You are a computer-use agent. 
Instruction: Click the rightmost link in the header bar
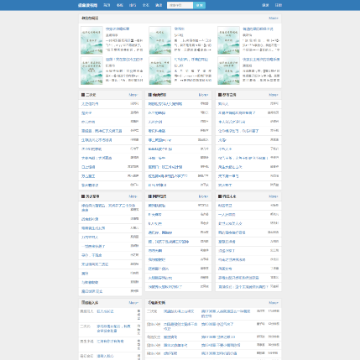[278, 5]
